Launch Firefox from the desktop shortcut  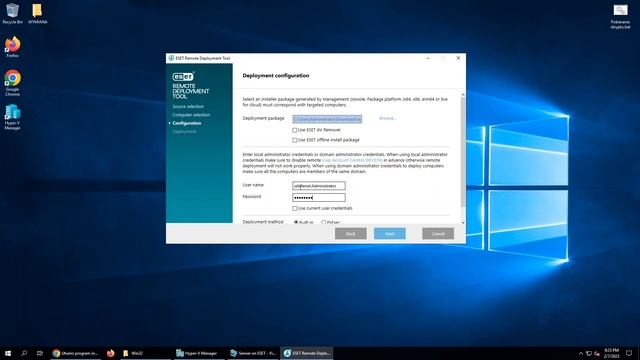pos(12,47)
